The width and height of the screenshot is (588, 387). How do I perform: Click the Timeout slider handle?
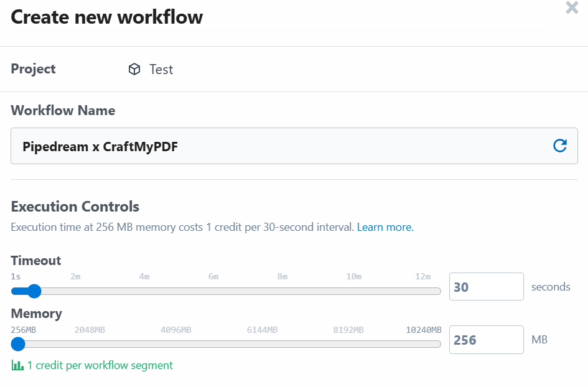click(34, 291)
